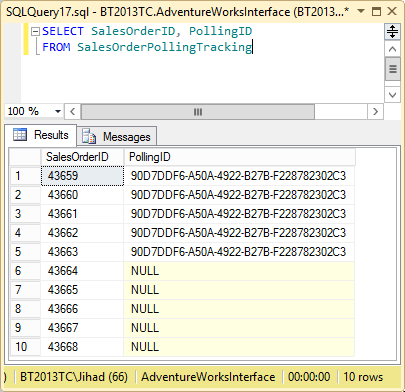Click the editor vertical scroll down arrow
This screenshot has height=392, width=405.
(392, 95)
